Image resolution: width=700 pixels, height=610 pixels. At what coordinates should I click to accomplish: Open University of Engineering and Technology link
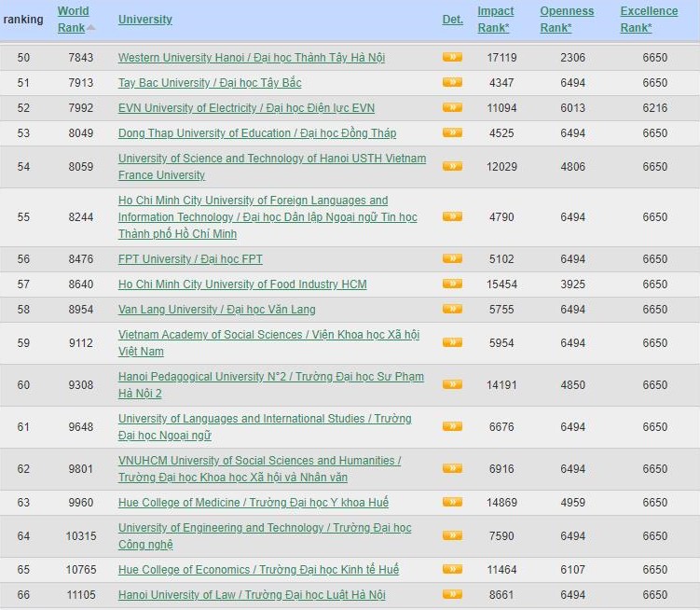pos(265,535)
